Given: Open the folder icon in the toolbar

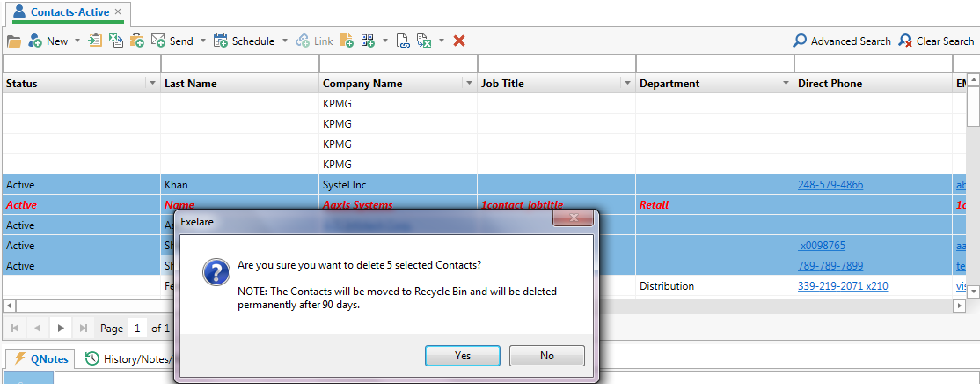Looking at the screenshot, I should pos(14,41).
